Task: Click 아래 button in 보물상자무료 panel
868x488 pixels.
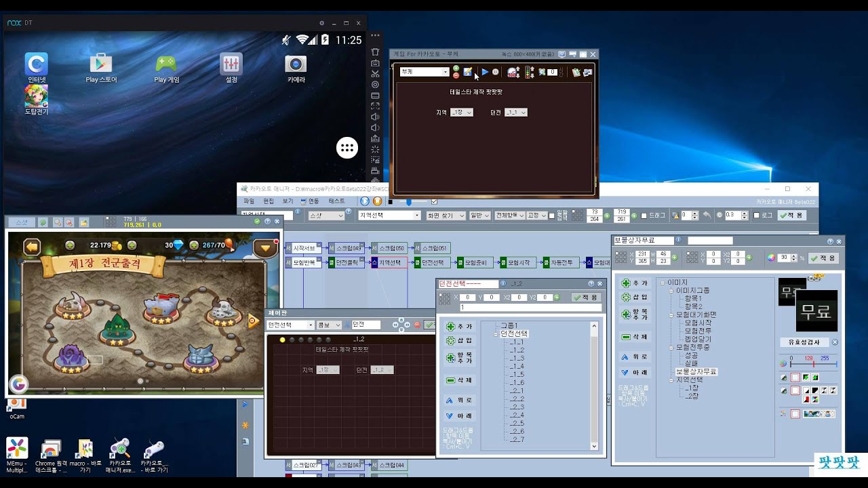Action: coord(635,372)
